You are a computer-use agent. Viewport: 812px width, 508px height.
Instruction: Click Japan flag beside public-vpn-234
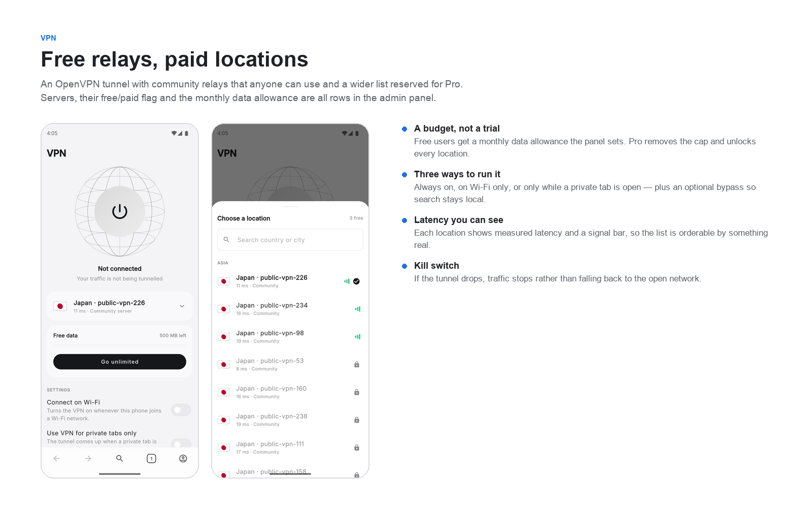pyautogui.click(x=224, y=309)
